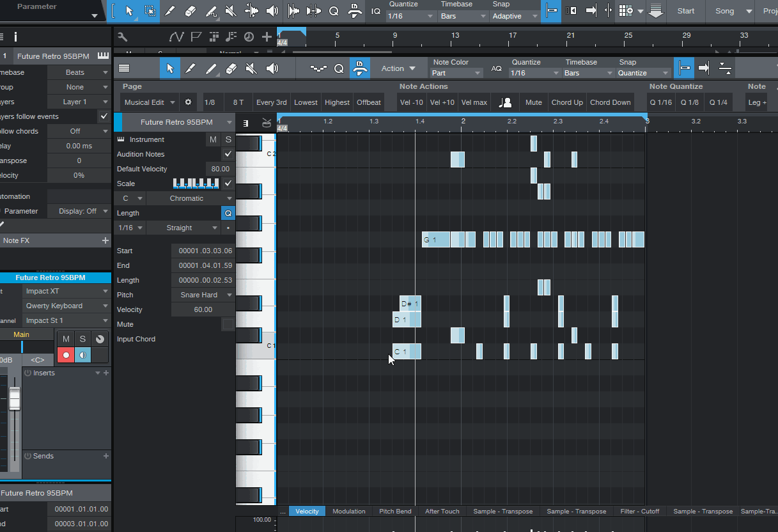
Task: Click the Vel +10 note action button
Action: click(442, 102)
